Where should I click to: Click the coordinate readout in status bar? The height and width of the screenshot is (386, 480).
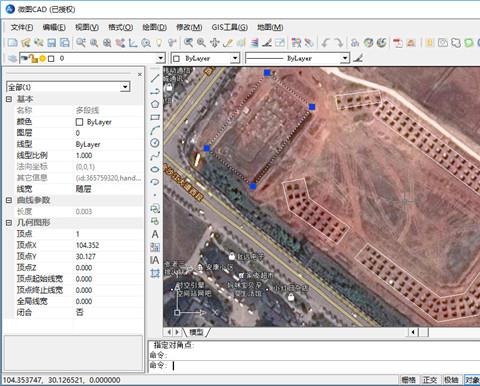(61, 380)
